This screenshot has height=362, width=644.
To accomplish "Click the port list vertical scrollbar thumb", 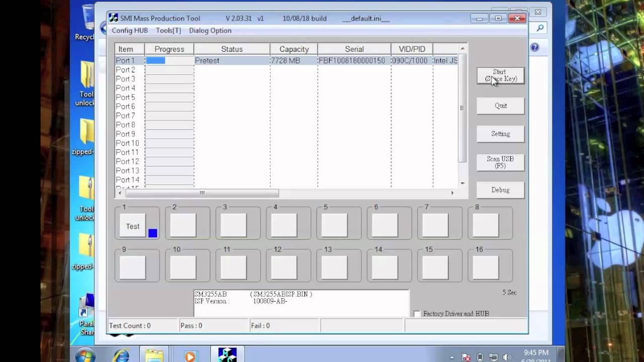I will pyautogui.click(x=462, y=108).
